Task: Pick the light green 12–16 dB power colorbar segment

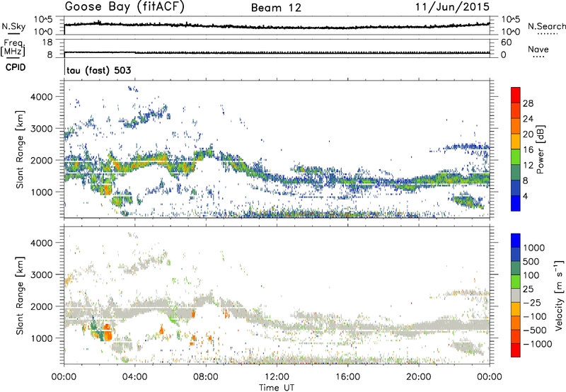Action: tap(516, 157)
